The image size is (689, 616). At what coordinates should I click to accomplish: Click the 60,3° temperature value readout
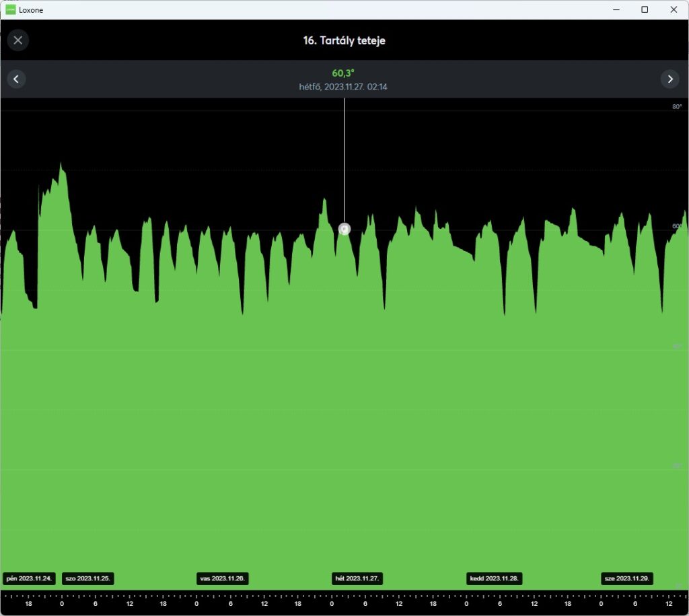click(x=343, y=73)
